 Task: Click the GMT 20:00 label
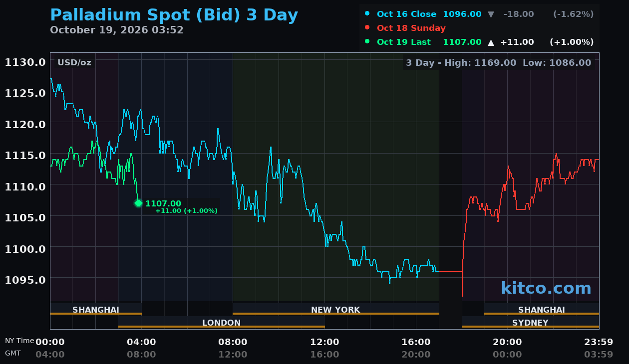pos(416,355)
